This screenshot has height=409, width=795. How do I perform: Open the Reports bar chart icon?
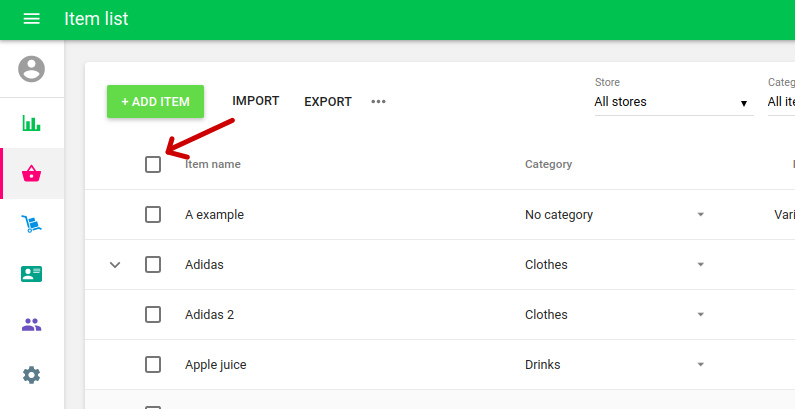pyautogui.click(x=32, y=123)
